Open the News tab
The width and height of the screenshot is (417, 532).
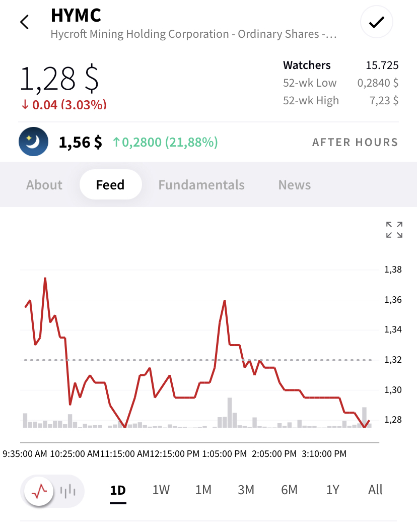point(294,185)
